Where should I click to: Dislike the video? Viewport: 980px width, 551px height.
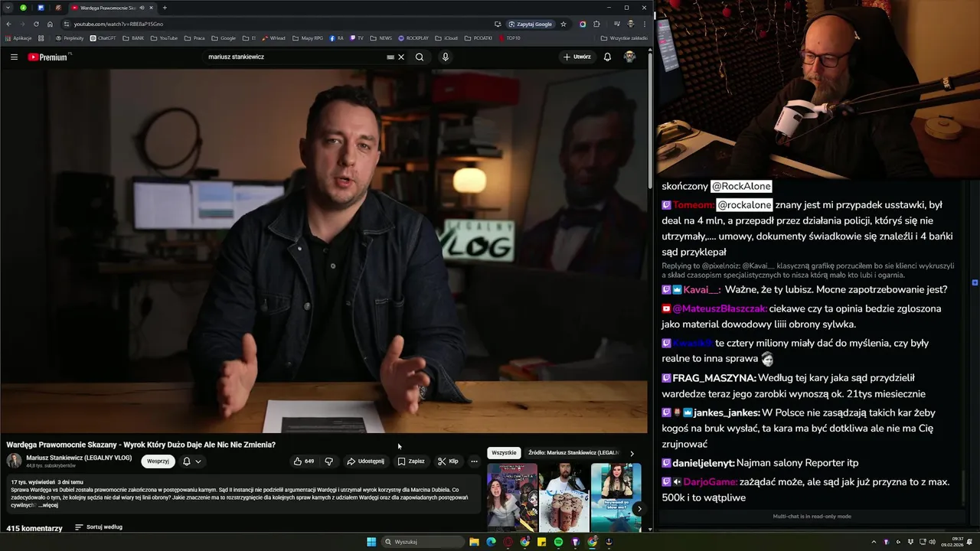coord(329,461)
